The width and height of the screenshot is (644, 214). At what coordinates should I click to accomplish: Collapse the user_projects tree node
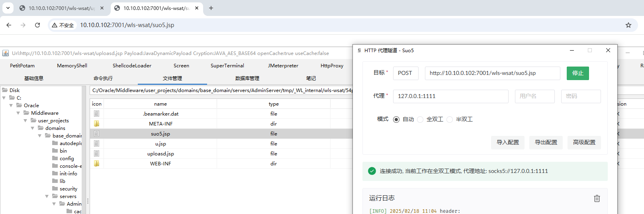(25, 121)
